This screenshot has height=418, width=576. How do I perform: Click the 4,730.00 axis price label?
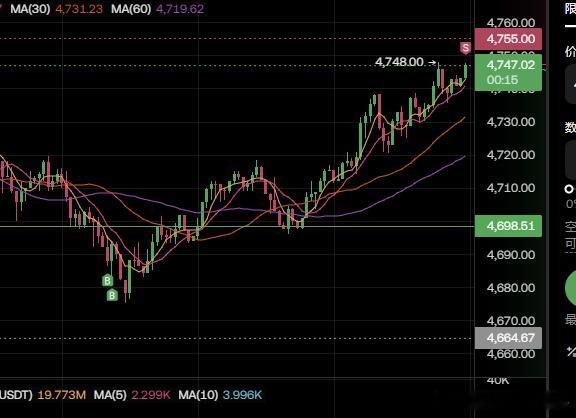pyautogui.click(x=511, y=122)
